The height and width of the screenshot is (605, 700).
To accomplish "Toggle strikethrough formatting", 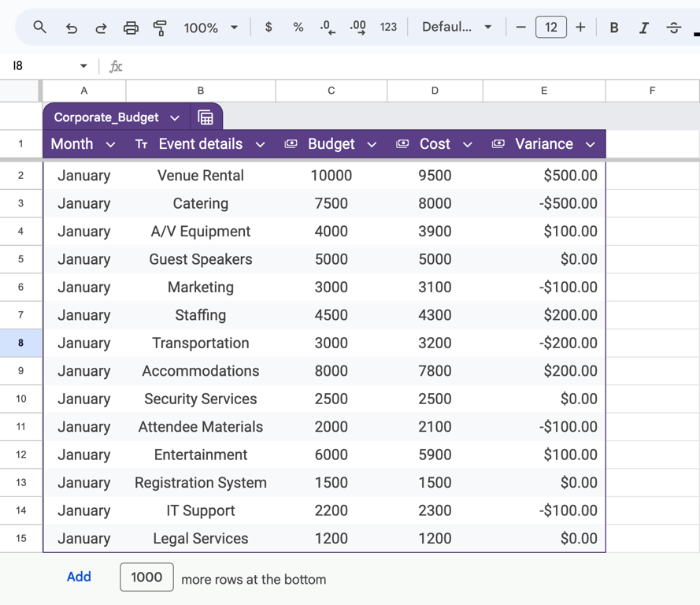I will pos(674,28).
